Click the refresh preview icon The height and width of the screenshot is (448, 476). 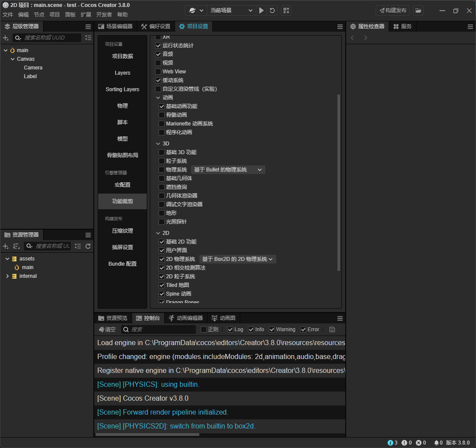272,10
